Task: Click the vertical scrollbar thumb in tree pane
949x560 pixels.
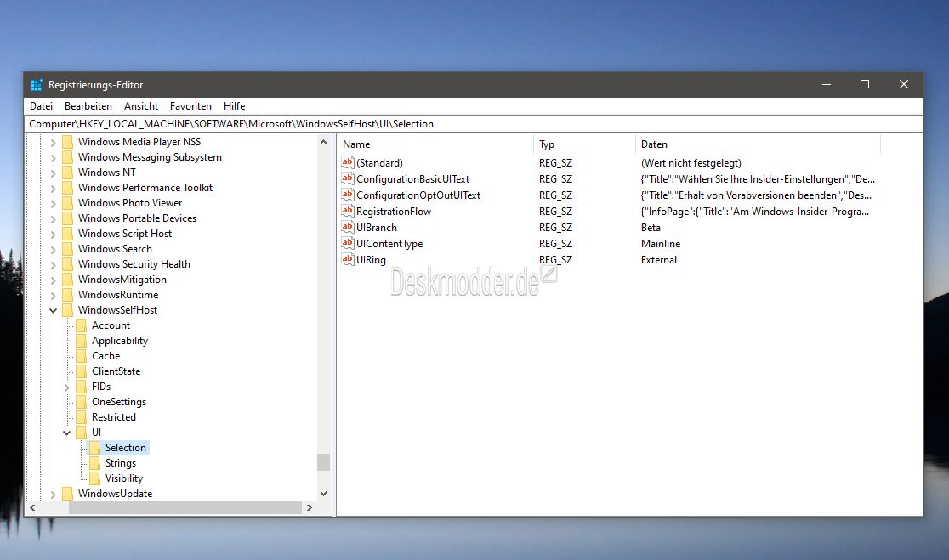Action: (323, 462)
